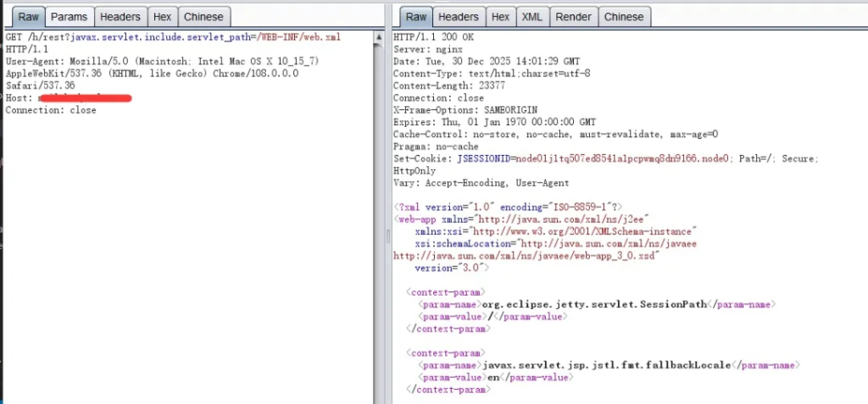Select the response Raw tab
This screenshot has width=868, height=404.
point(415,16)
